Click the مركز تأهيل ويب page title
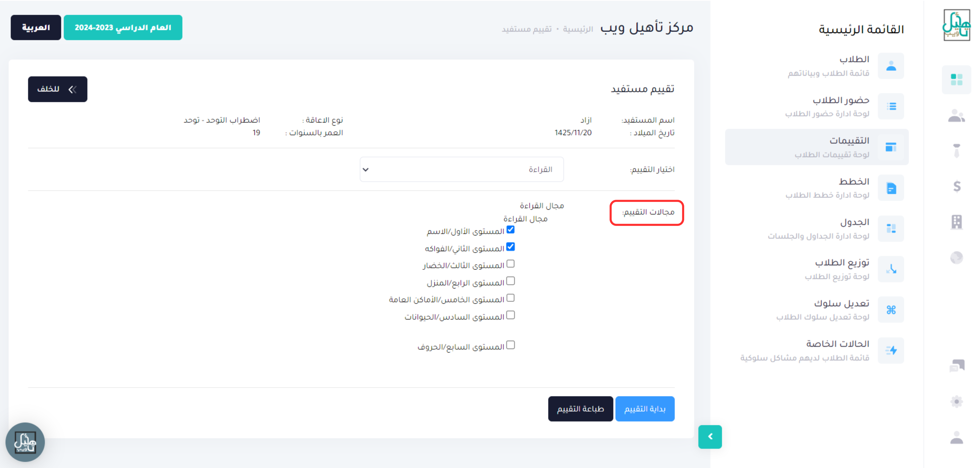Viewport: 980px width, 468px height. pyautogui.click(x=647, y=28)
